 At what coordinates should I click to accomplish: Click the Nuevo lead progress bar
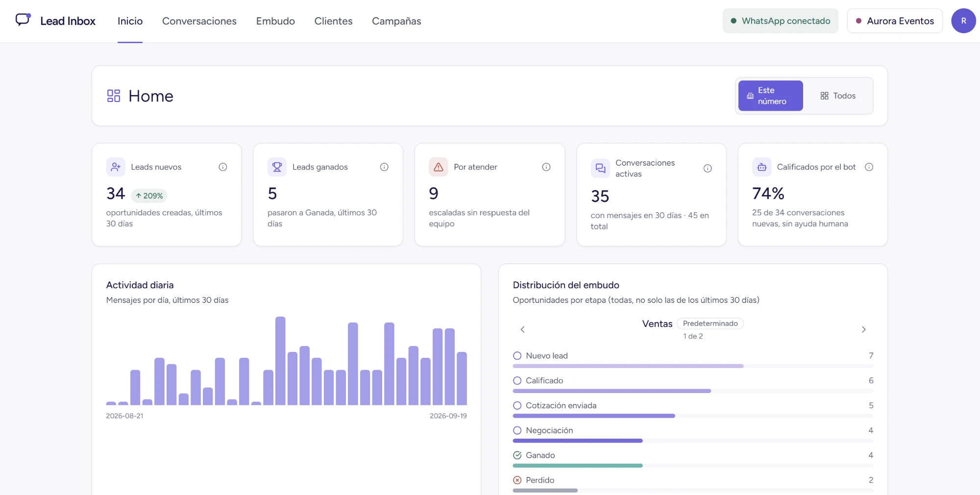coord(693,366)
